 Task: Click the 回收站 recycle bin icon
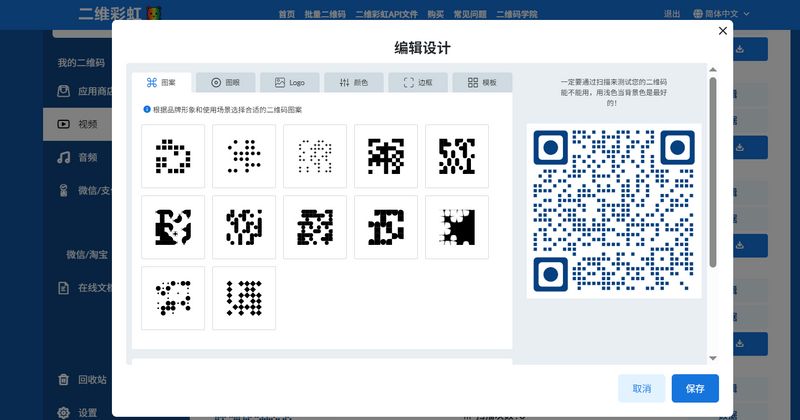coord(63,379)
